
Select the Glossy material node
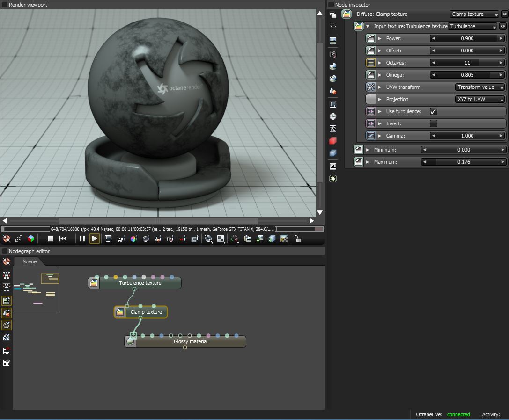pyautogui.click(x=190, y=341)
